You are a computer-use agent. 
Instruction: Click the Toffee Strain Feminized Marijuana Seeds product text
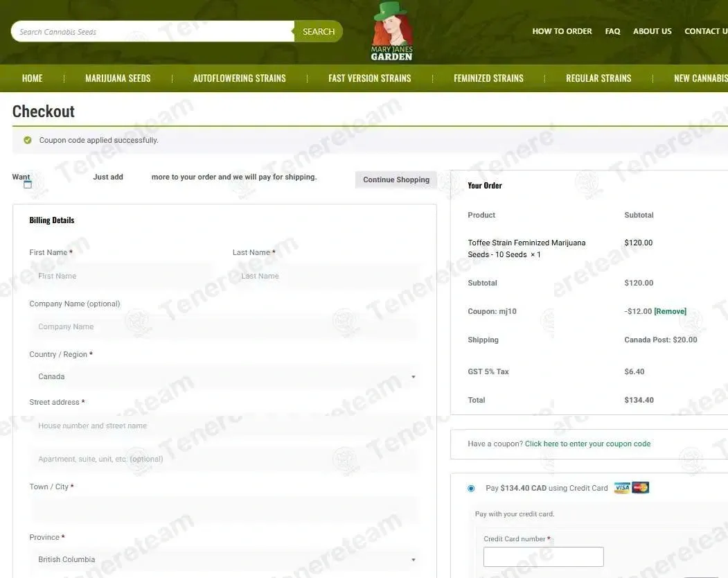click(x=526, y=249)
